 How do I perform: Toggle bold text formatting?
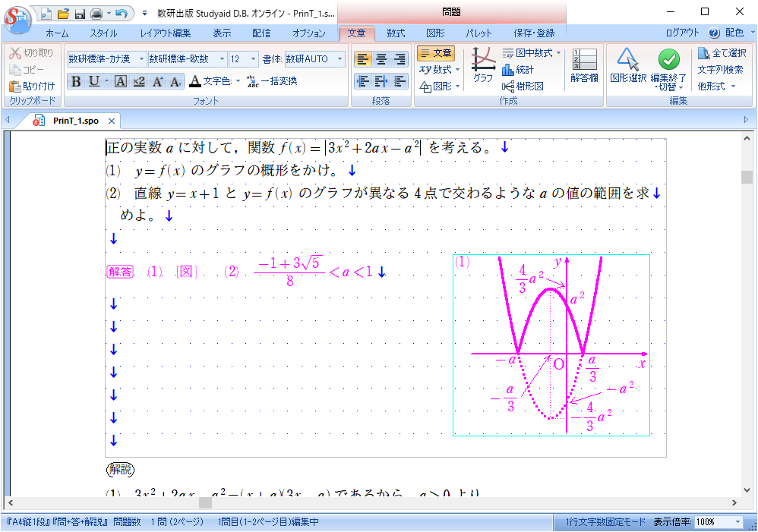(75, 82)
